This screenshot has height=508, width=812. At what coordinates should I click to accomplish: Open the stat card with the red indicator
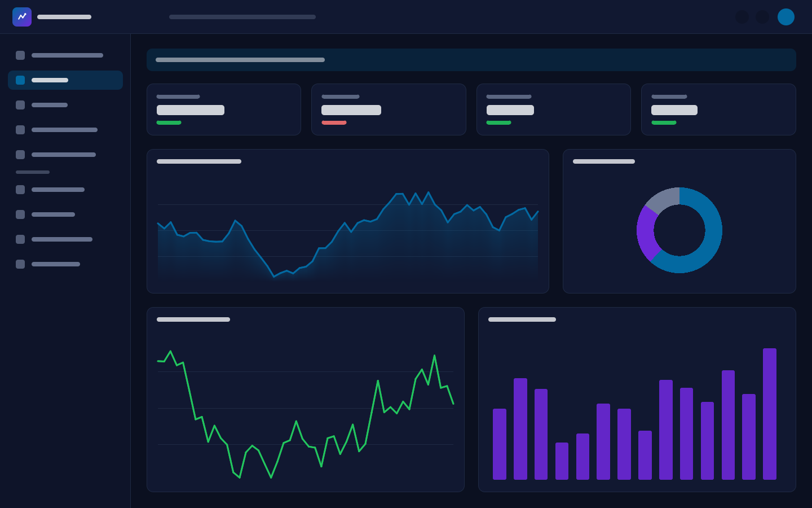[389, 110]
